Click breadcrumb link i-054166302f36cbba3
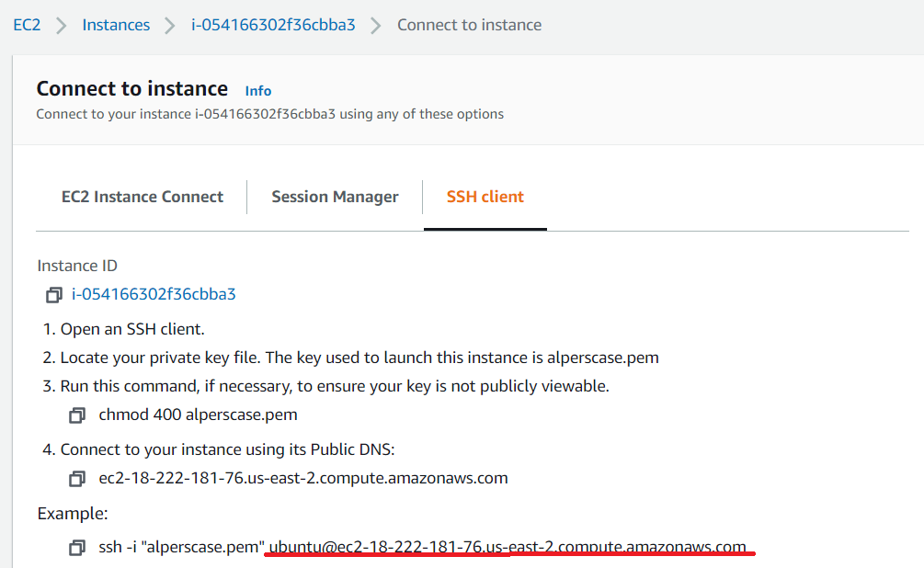The width and height of the screenshot is (924, 568). 272,25
